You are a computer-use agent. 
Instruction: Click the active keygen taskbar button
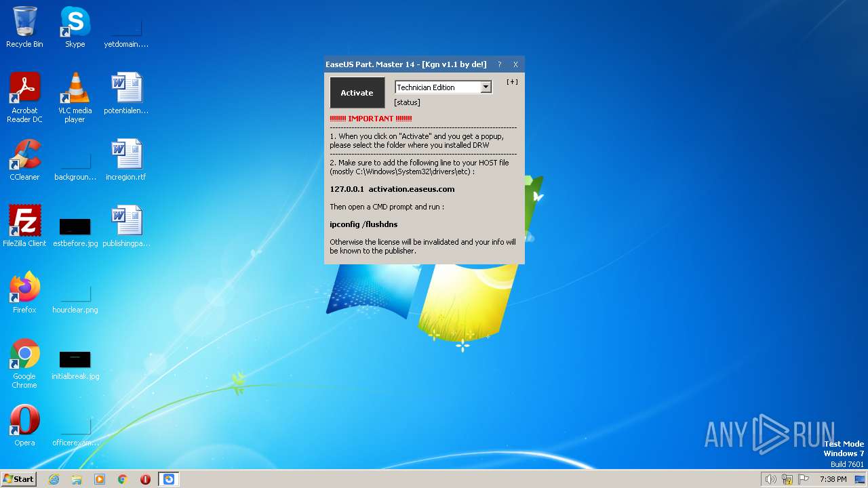tap(169, 479)
